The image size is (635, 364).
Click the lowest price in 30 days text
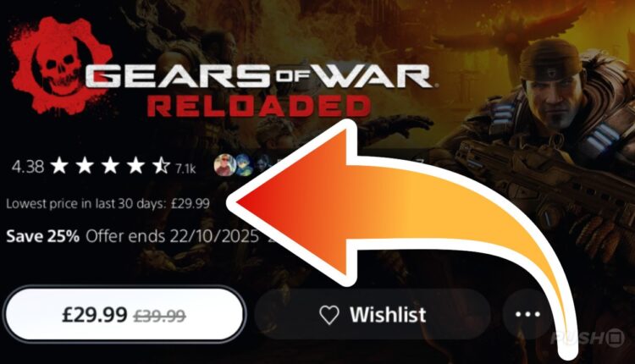[108, 203]
